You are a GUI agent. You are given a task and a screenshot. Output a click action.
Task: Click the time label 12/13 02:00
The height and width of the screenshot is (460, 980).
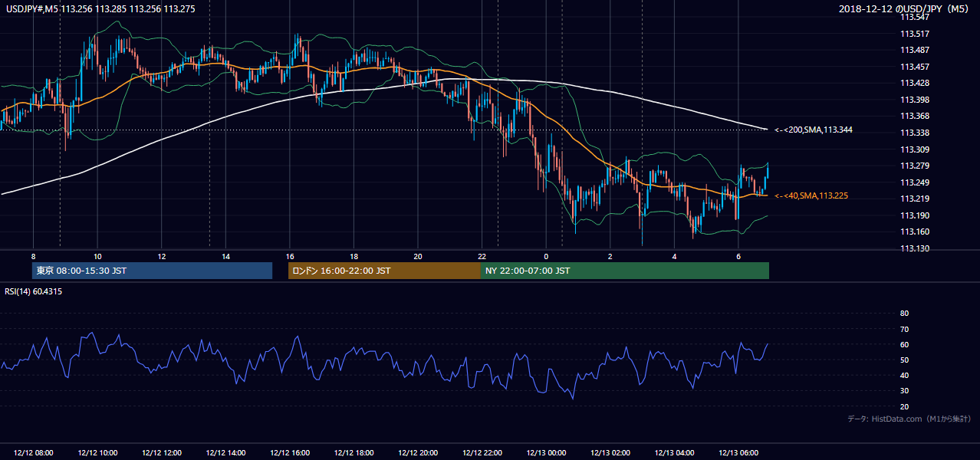pyautogui.click(x=610, y=453)
